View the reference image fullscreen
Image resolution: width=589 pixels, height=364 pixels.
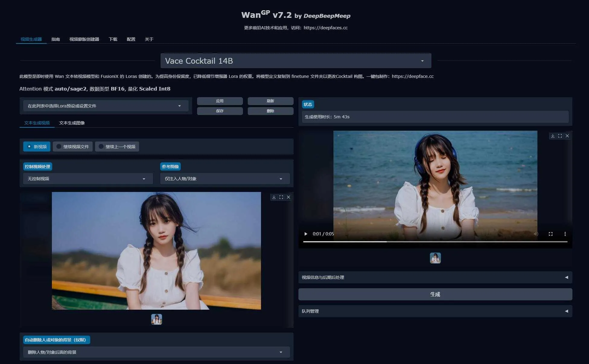tap(281, 197)
